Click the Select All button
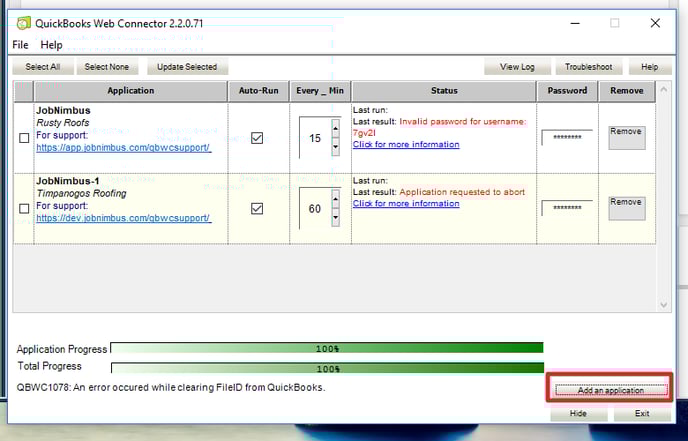Viewport: 688px width, 441px height. pos(43,67)
